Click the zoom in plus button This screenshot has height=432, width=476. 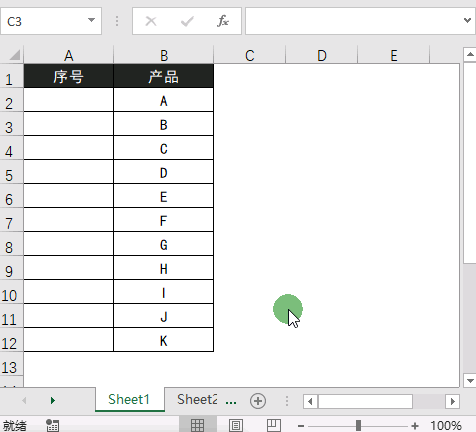point(415,426)
